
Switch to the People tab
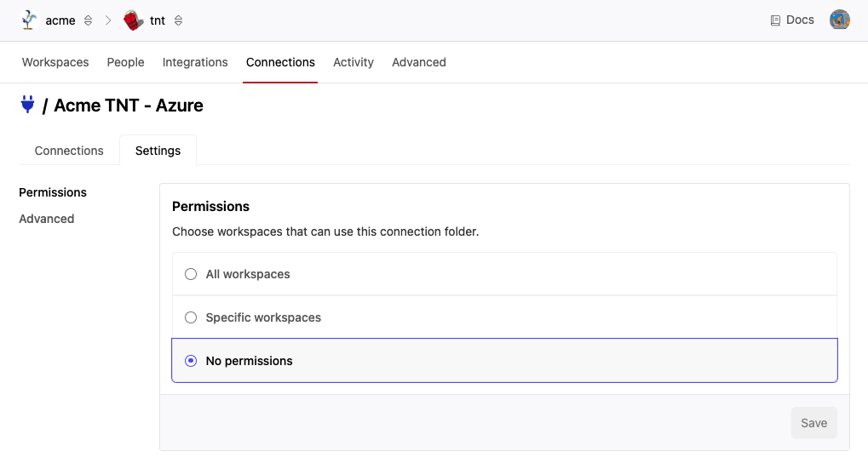[125, 62]
